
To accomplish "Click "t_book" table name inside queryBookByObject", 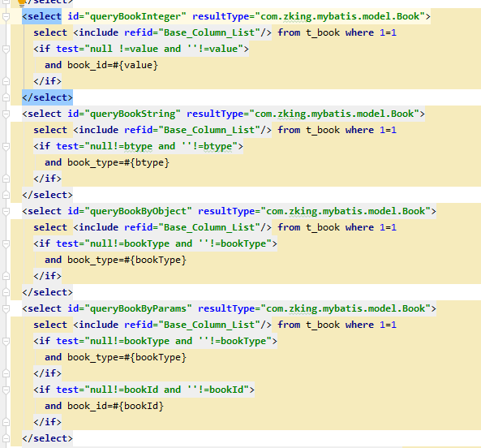I will (x=323, y=227).
